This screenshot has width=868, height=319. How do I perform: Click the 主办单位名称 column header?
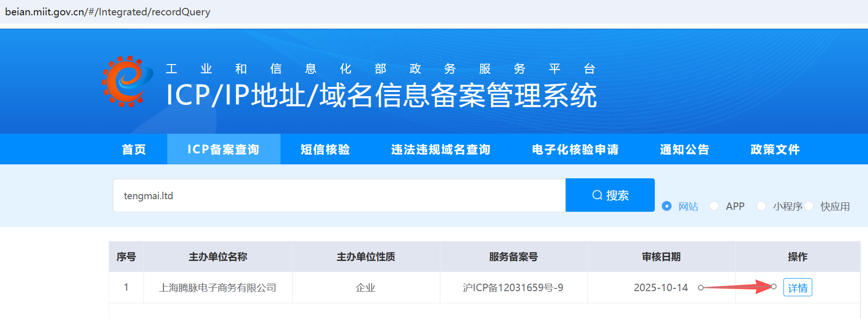click(x=218, y=257)
